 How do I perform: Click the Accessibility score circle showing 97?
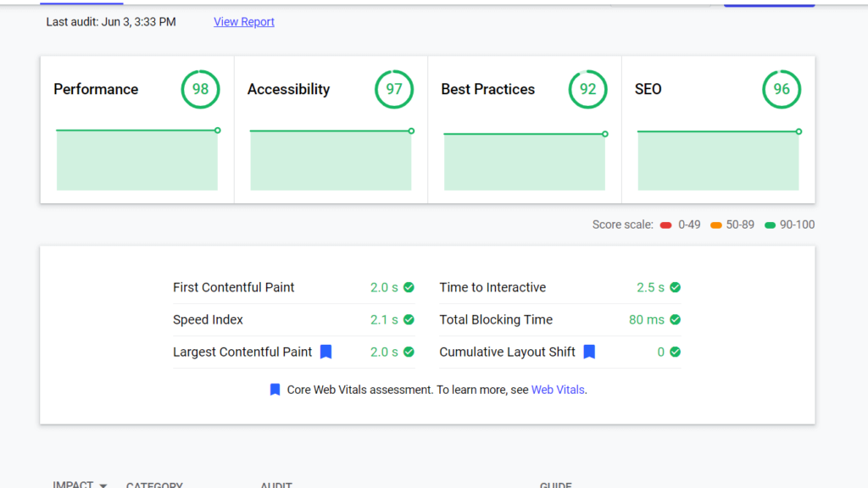pos(394,89)
